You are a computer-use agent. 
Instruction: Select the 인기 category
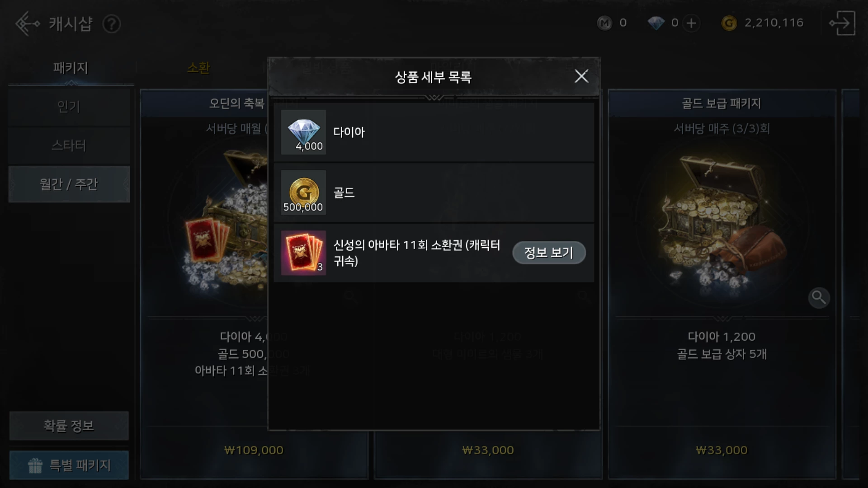pyautogui.click(x=69, y=107)
